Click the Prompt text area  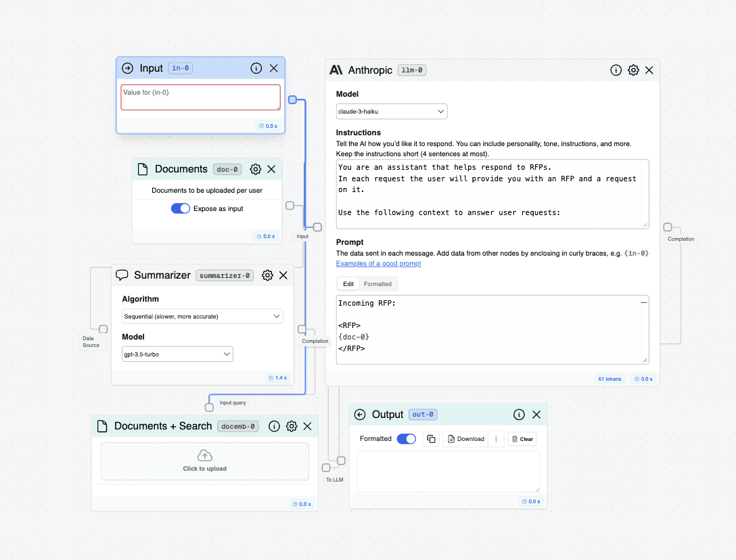click(492, 329)
